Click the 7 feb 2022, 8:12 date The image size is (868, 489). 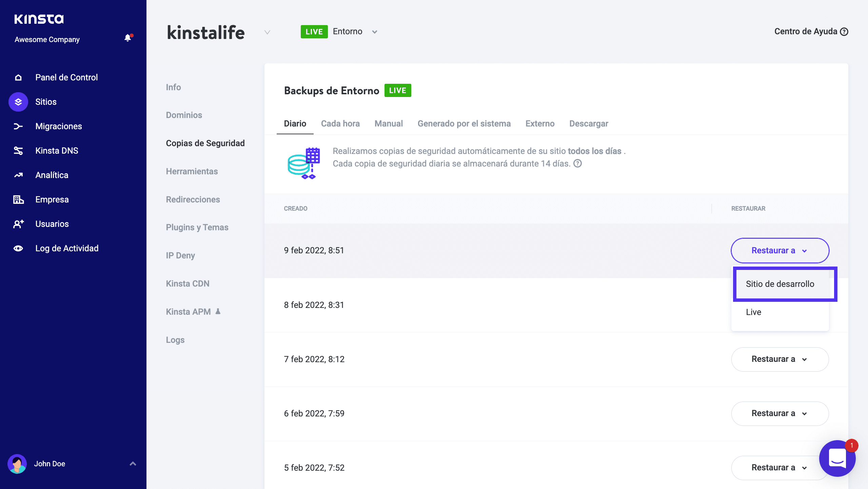(314, 359)
